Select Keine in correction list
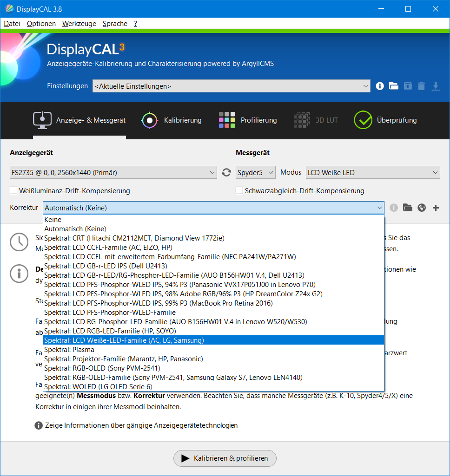The image size is (450, 476). pyautogui.click(x=213, y=220)
